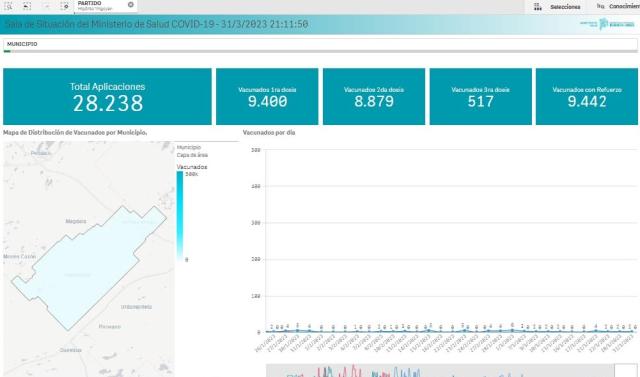Remove the PARTIDO selection with the X
The width and height of the screenshot is (640, 377).
(x=131, y=5)
